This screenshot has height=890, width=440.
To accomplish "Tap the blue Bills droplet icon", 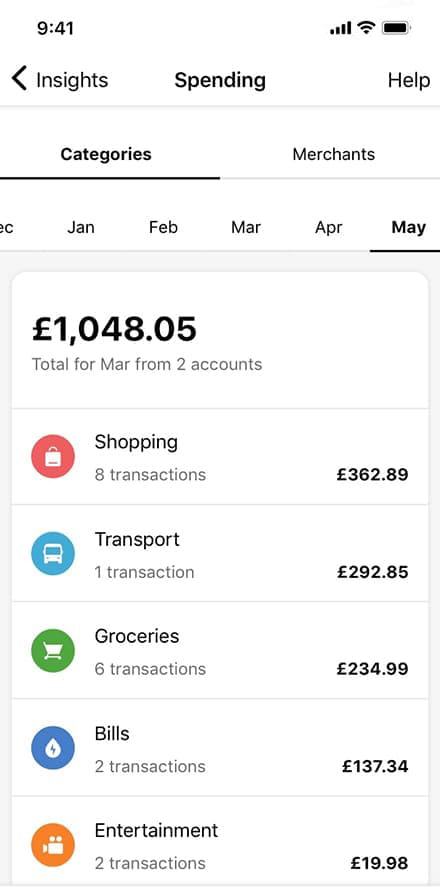I will pos(53,748).
